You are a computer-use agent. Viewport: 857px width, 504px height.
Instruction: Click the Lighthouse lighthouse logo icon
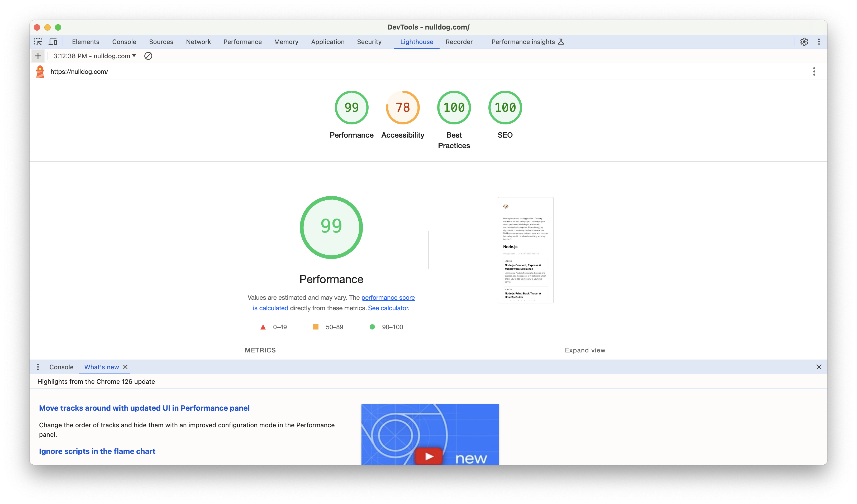[x=40, y=71]
